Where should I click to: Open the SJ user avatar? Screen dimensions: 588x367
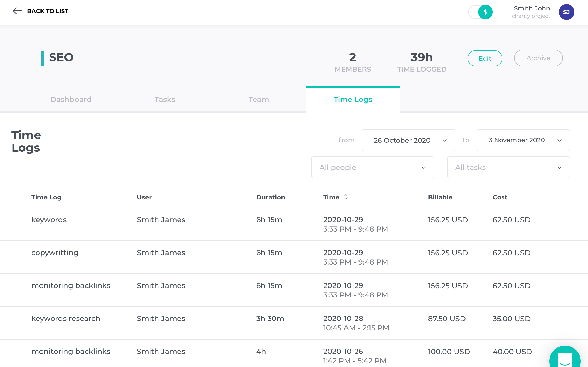pos(566,12)
